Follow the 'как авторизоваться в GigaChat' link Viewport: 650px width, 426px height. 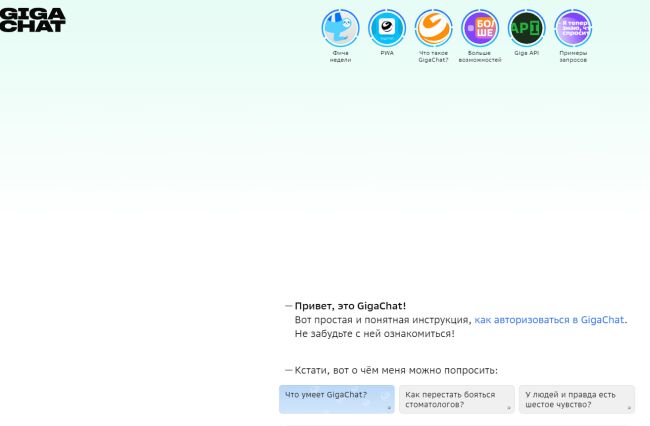pyautogui.click(x=549, y=320)
